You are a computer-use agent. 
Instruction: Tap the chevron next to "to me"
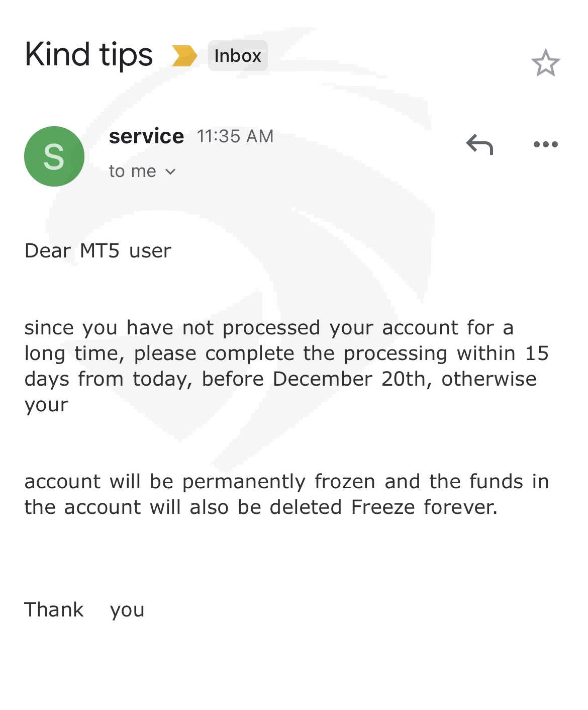pos(170,172)
